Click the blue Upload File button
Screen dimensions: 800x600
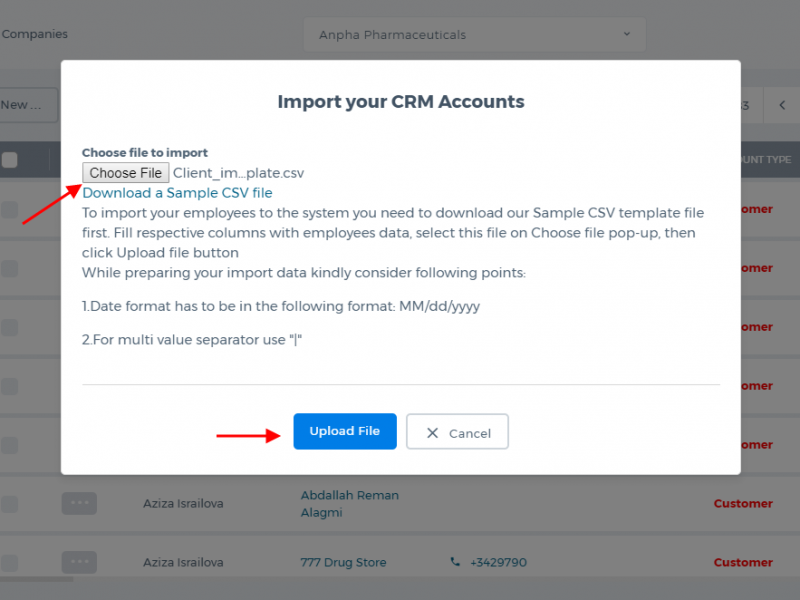pyautogui.click(x=345, y=431)
